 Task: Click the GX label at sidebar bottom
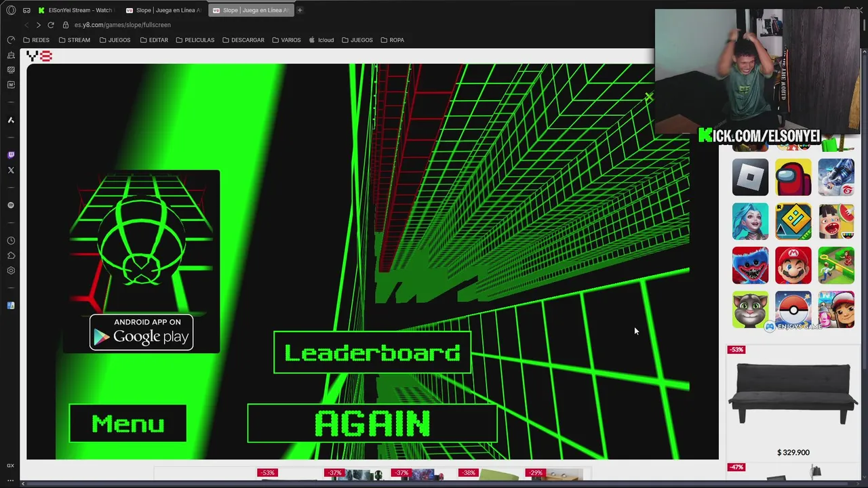click(11, 466)
